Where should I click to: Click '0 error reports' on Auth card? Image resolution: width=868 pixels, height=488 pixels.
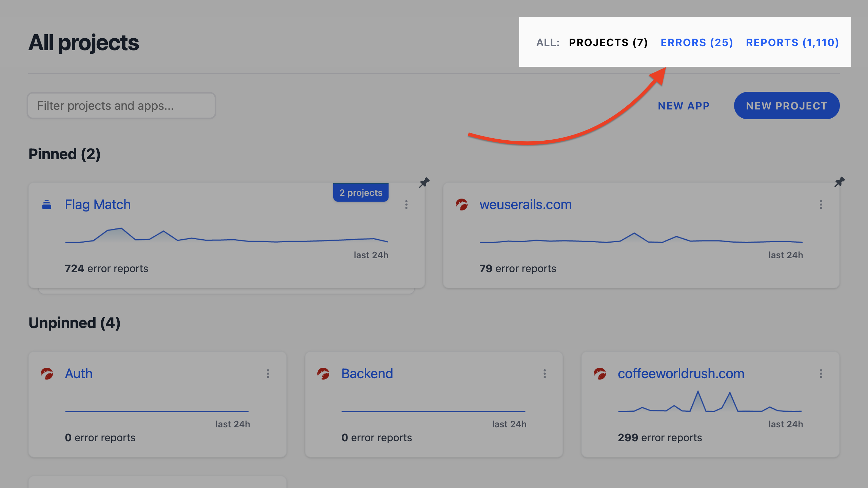100,438
